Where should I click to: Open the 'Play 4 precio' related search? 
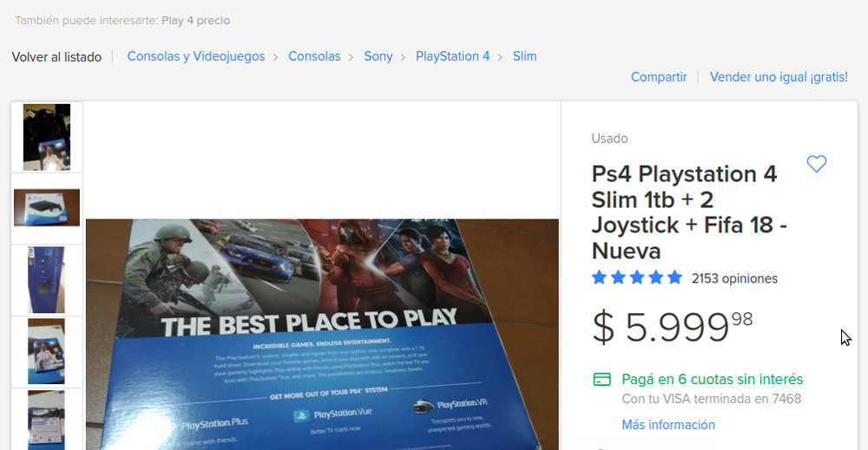point(195,20)
